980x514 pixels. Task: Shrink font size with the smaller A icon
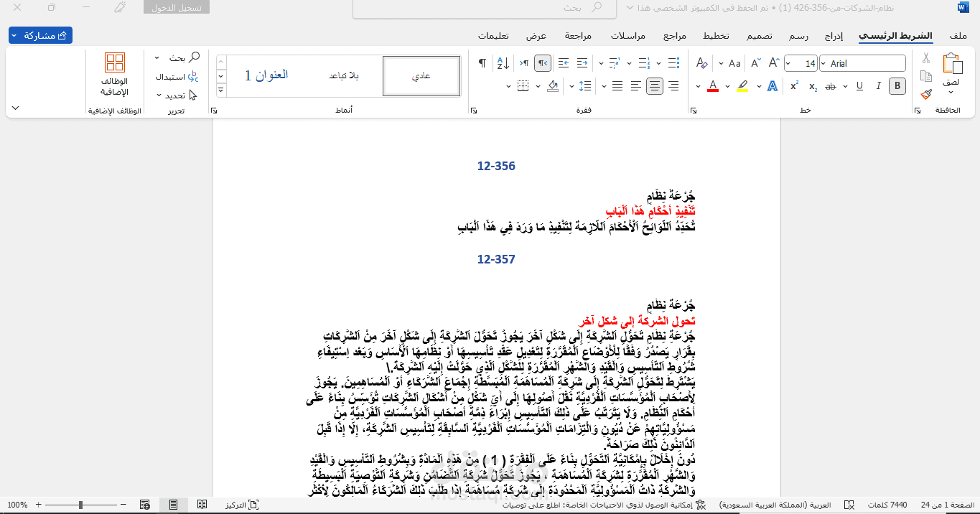756,63
